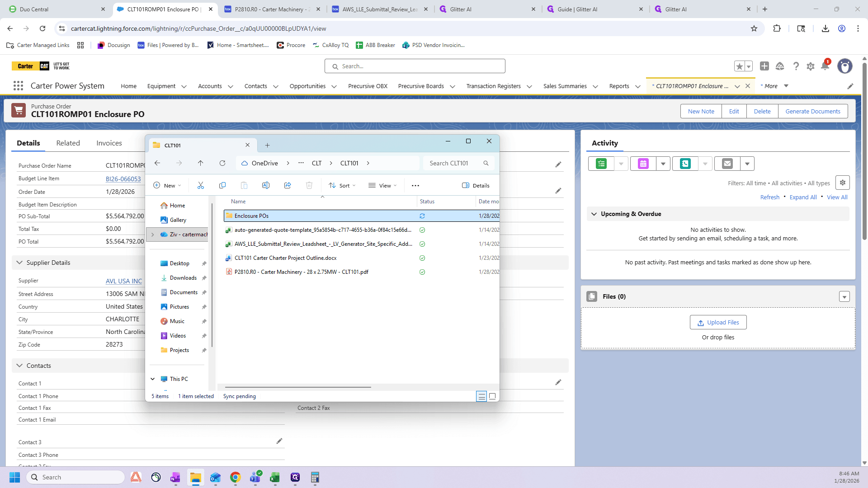Click the Cut icon in File Explorer toolbar

201,185
